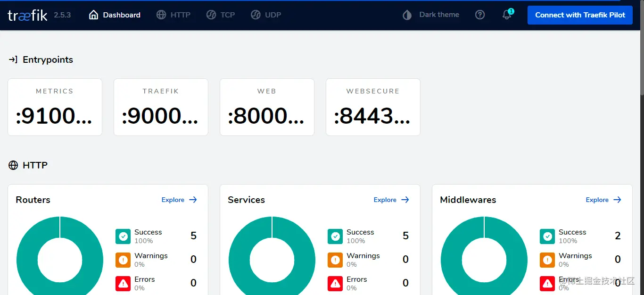The image size is (644, 295).
Task: Click the Services card title
Action: pyautogui.click(x=246, y=200)
